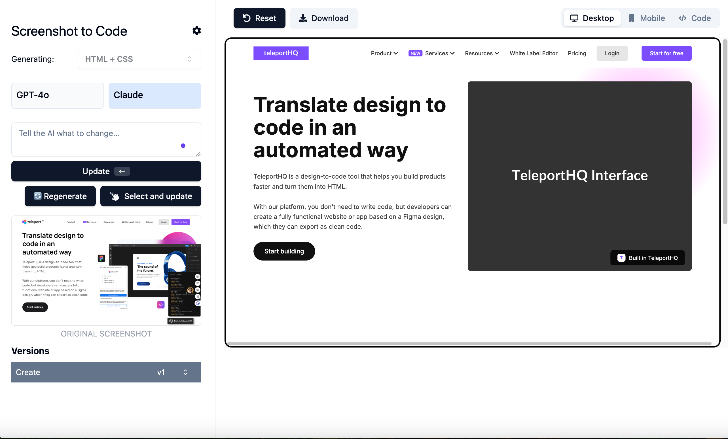Click the NEW badge beside Services

pyautogui.click(x=415, y=53)
